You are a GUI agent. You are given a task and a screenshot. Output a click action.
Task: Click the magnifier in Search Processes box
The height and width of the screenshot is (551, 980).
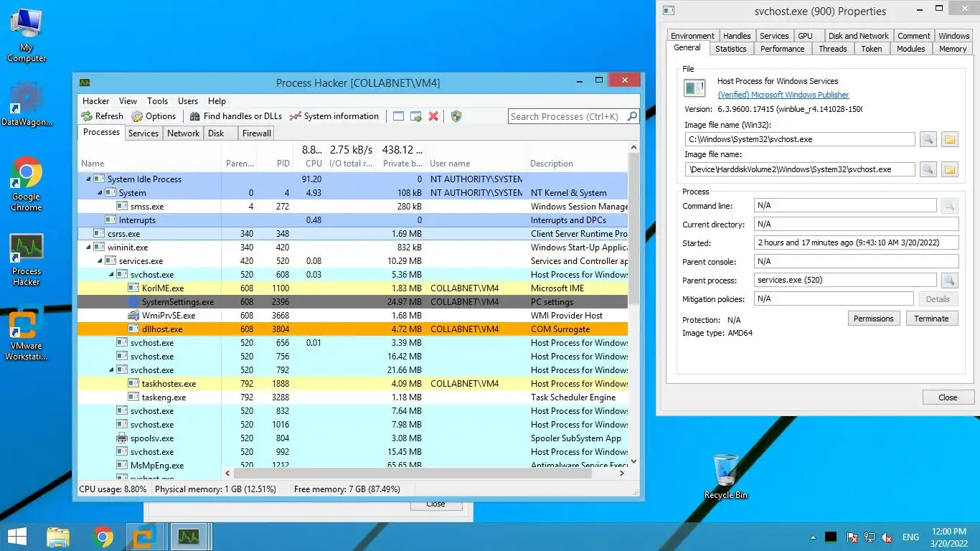pos(632,116)
